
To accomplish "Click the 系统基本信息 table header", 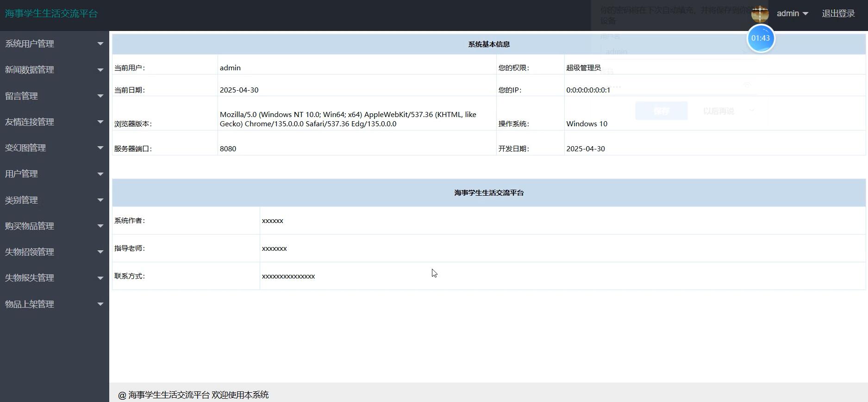I will click(488, 44).
